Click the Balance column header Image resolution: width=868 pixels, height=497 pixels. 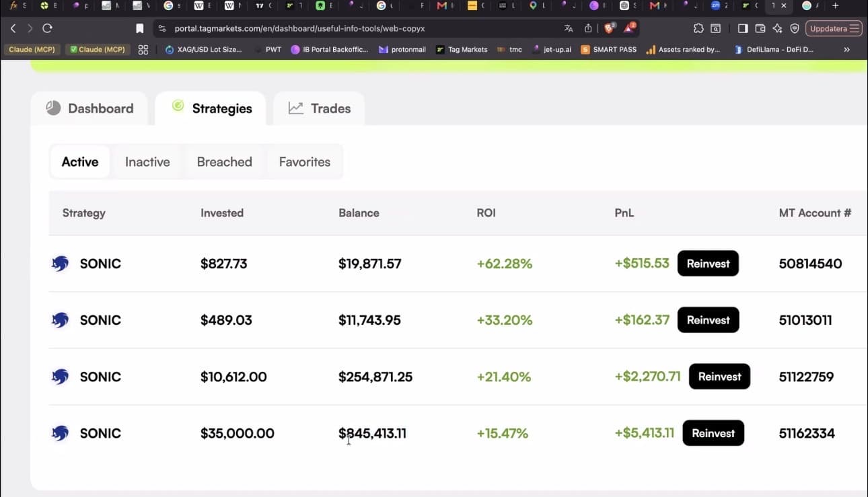pyautogui.click(x=359, y=213)
